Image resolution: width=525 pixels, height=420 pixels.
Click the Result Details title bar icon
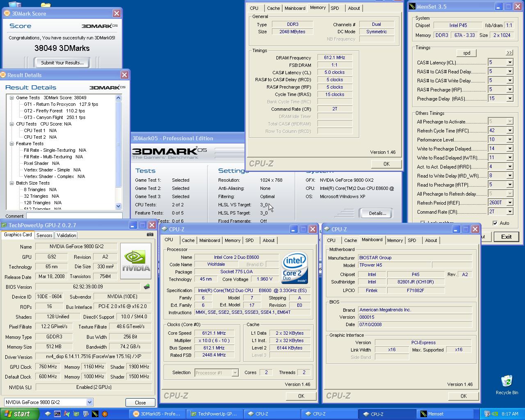coord(3,75)
